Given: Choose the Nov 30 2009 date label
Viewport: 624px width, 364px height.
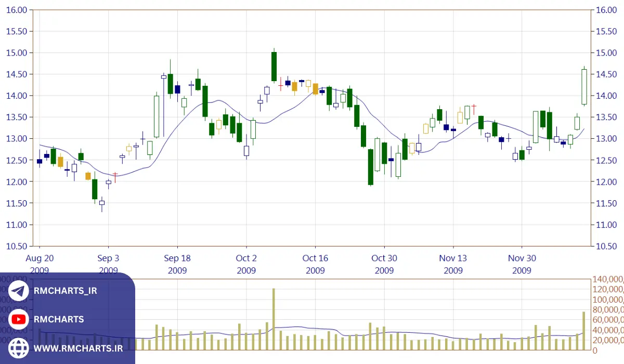Looking at the screenshot, I should pos(522,264).
